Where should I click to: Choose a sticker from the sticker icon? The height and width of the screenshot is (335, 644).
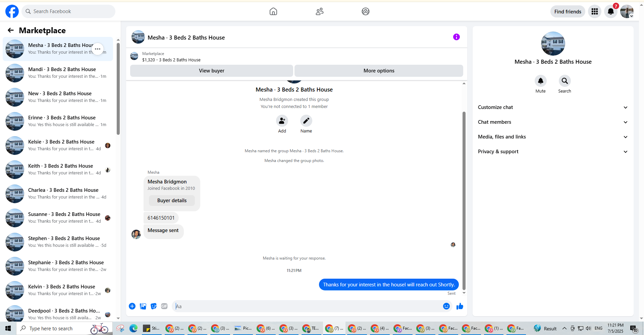click(x=154, y=306)
